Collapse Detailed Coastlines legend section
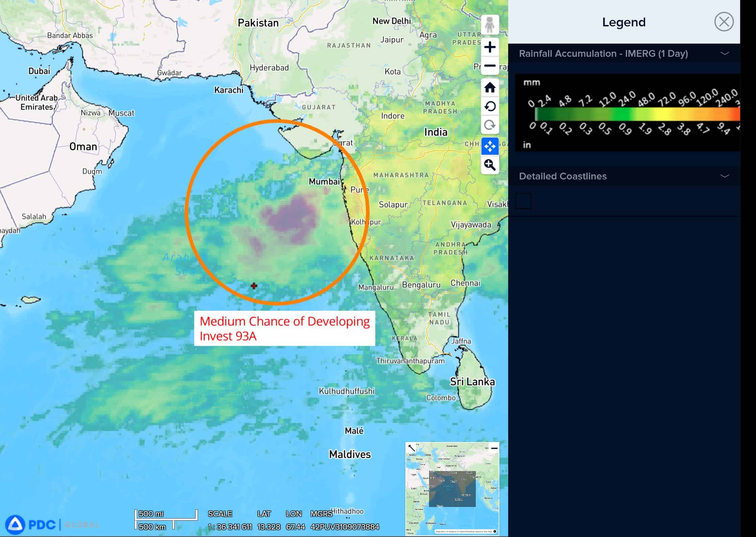The width and height of the screenshot is (756, 537). pyautogui.click(x=725, y=176)
